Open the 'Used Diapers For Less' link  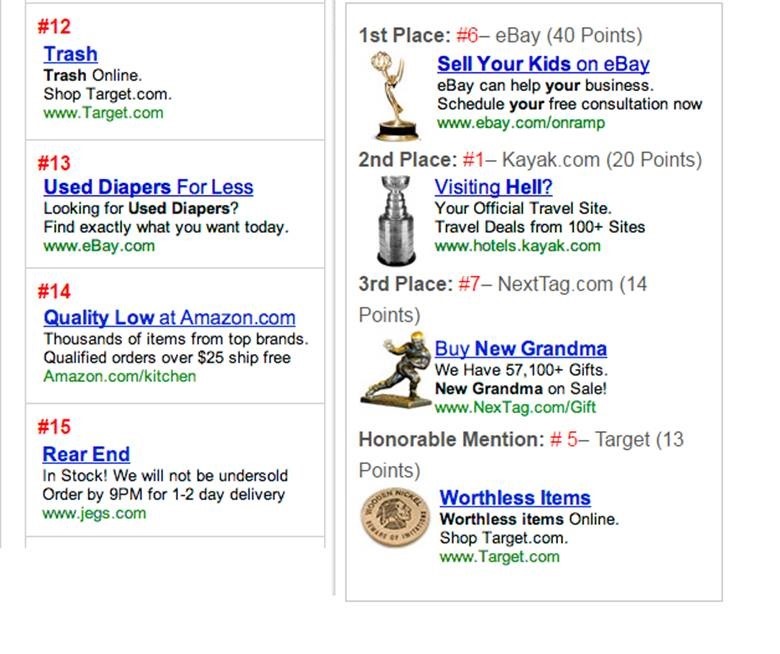[x=148, y=187]
